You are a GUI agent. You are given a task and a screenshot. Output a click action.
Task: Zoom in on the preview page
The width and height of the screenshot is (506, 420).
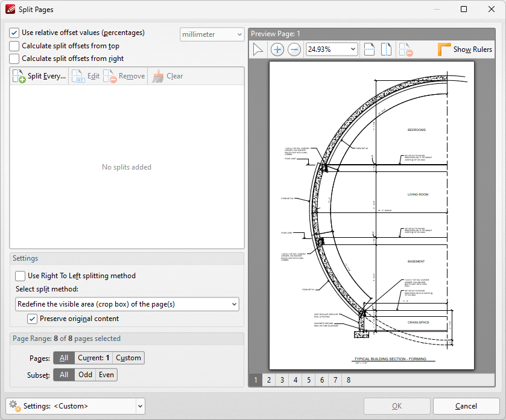click(x=277, y=49)
